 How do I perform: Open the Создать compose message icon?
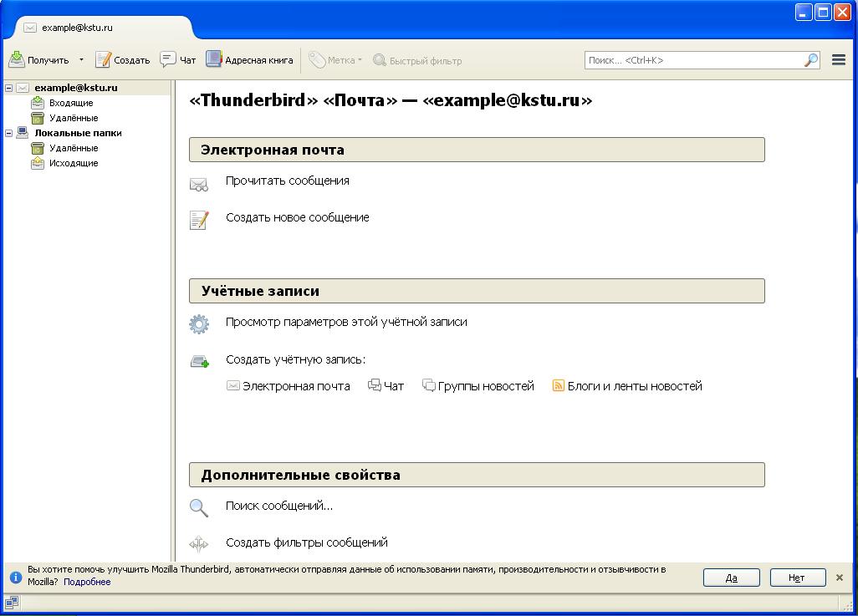click(104, 59)
